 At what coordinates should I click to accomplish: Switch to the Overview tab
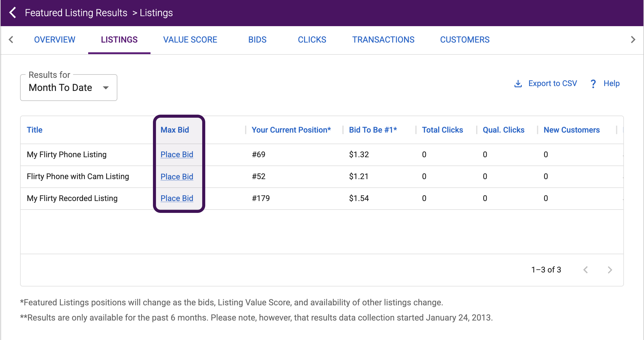55,40
